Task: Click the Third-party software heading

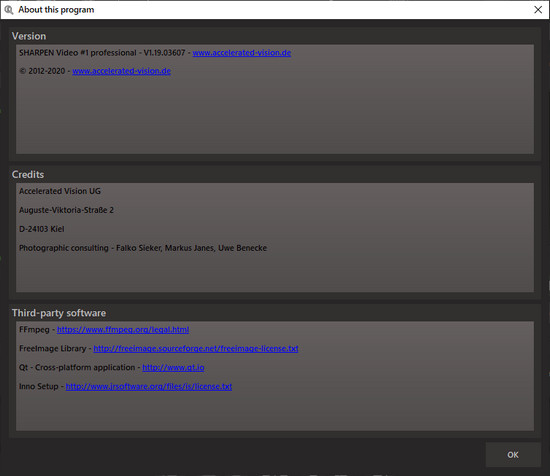Action: click(x=59, y=313)
